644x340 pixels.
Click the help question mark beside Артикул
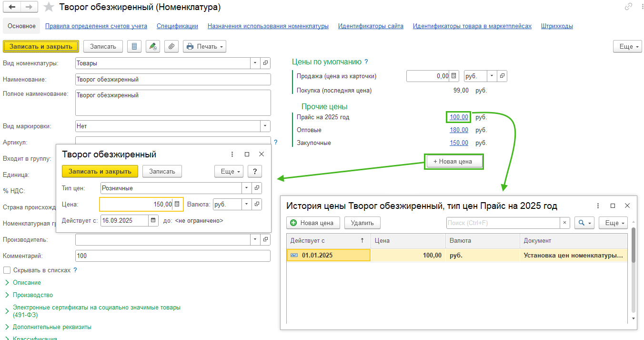coord(276,142)
